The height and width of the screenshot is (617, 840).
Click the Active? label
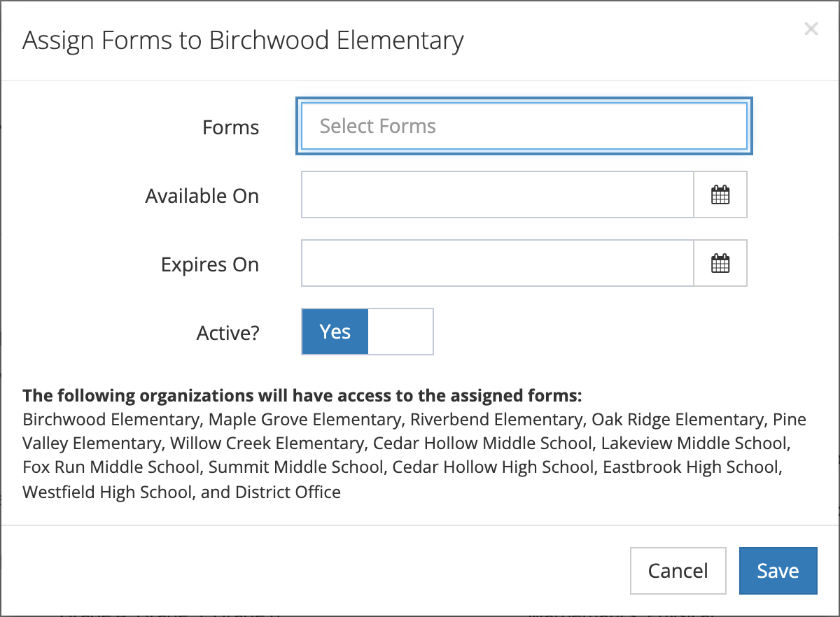[228, 333]
